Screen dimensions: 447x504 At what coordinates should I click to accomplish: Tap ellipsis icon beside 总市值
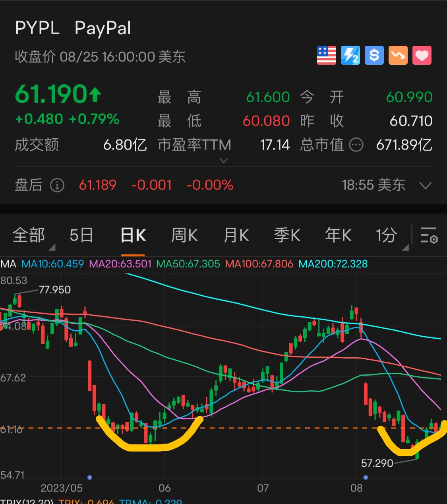[356, 145]
